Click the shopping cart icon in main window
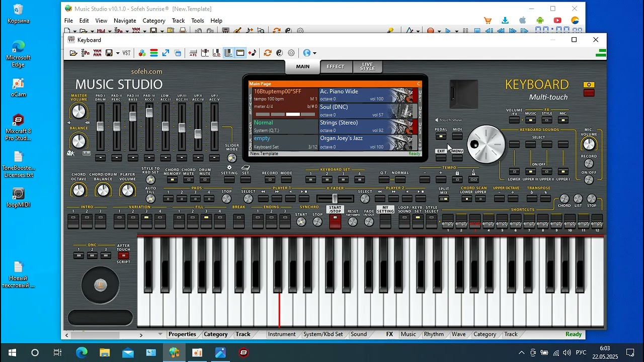This screenshot has height=362, width=644. (x=488, y=21)
